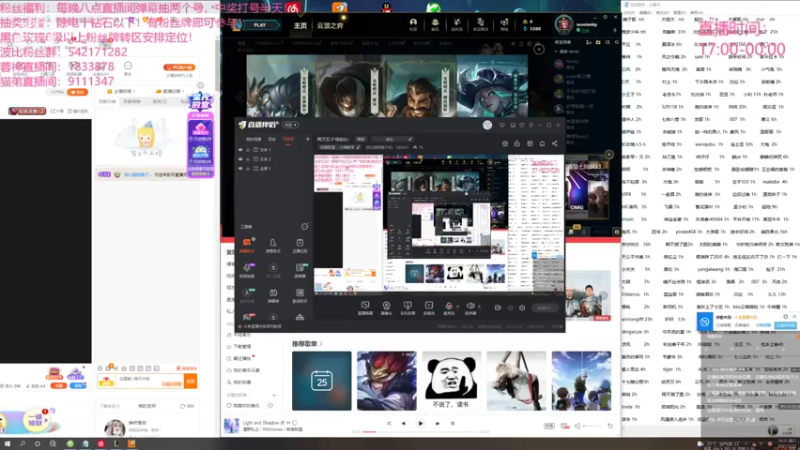Select the orange highlighted toolbox tool
The height and width of the screenshot is (450, 800).
247,244
